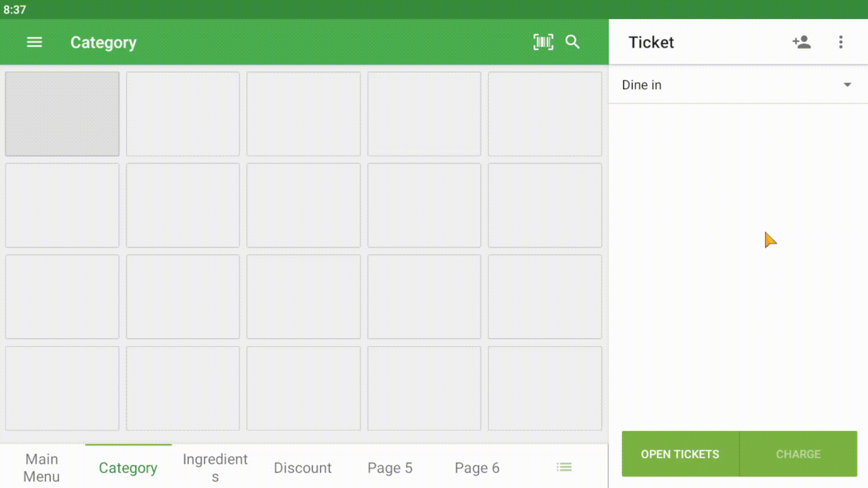Open the Ingredients tab
The image size is (868, 488).
point(215,467)
